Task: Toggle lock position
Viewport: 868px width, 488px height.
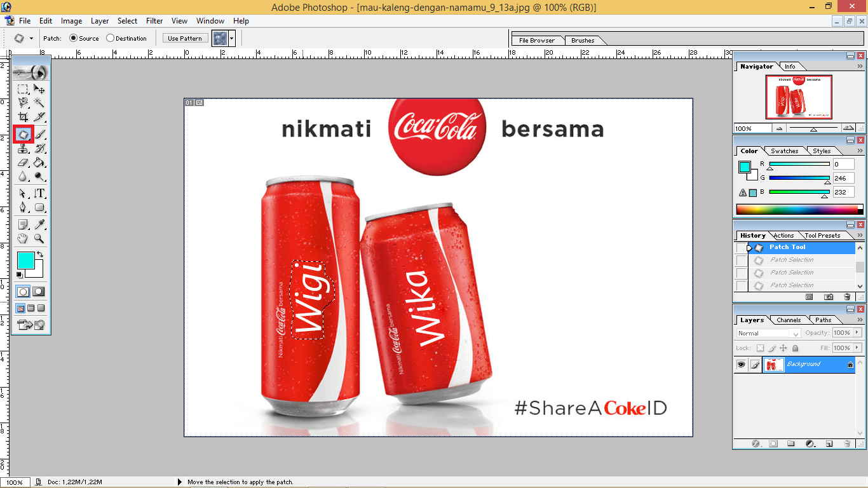Action: click(x=783, y=348)
